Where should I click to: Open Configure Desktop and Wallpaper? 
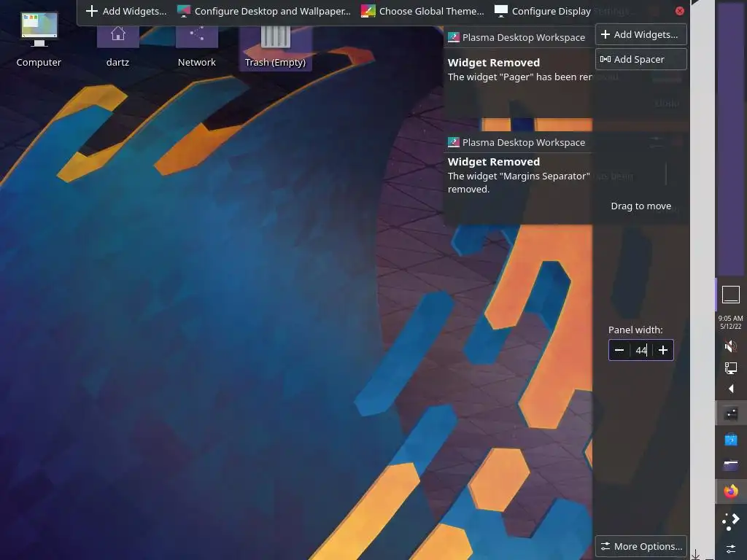point(263,11)
